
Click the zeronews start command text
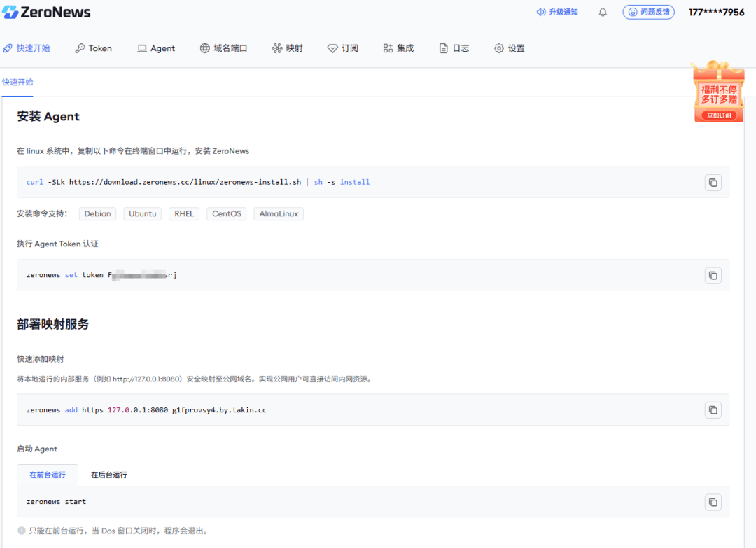(x=56, y=502)
